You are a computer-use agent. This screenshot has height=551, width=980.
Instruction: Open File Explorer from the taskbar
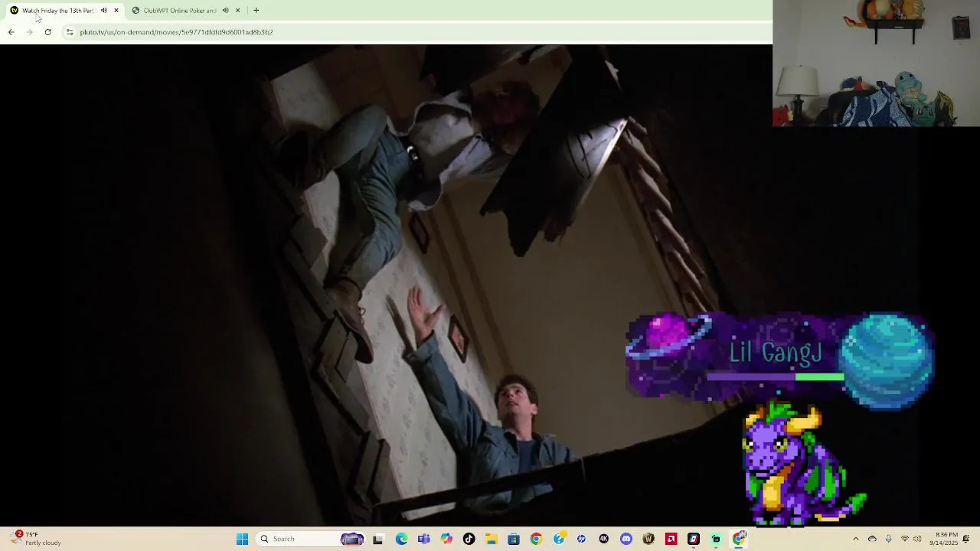[x=491, y=539]
